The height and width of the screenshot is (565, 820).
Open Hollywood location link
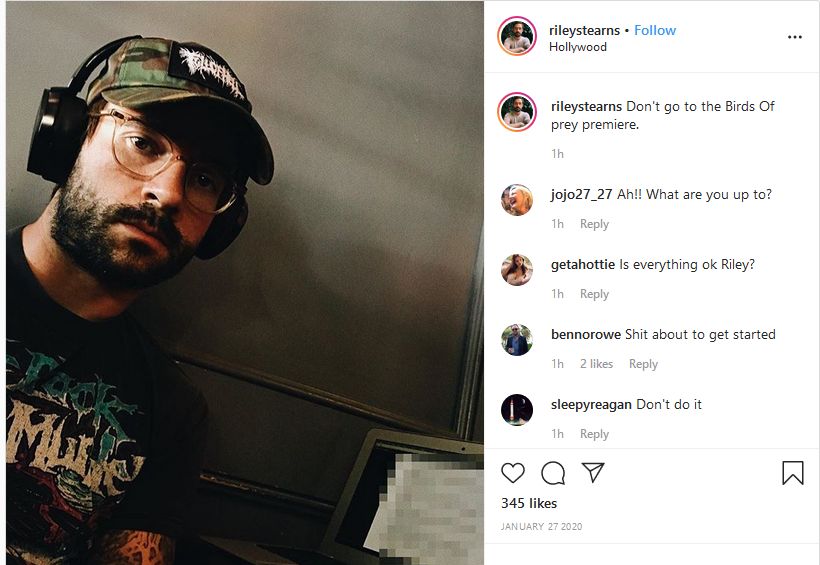coord(577,47)
